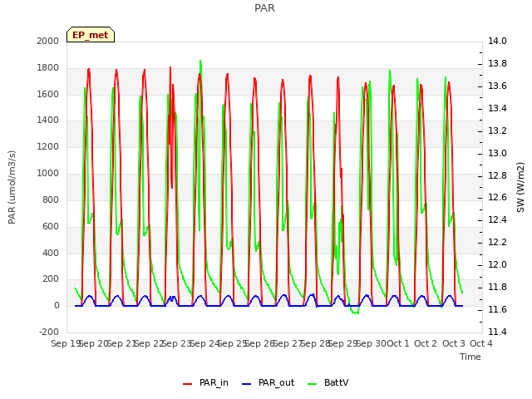Click the BattV dip below zero on Sep 29
Viewport: 532px width, 399px height.
(x=355, y=313)
